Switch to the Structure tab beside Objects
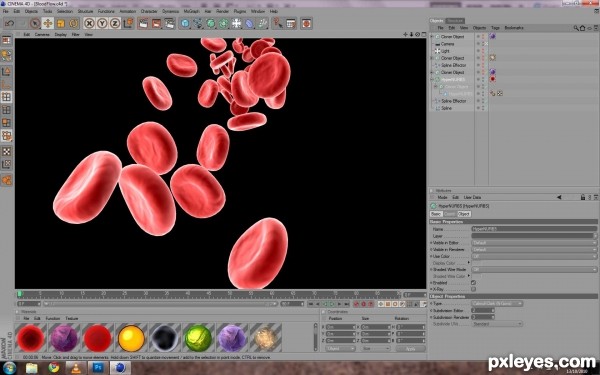This screenshot has height=375, width=600. 455,21
